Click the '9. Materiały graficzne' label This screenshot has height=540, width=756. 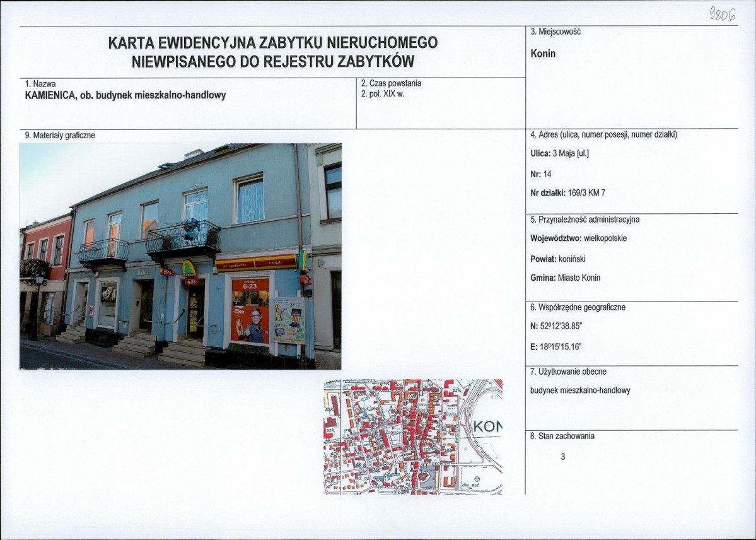click(x=60, y=136)
